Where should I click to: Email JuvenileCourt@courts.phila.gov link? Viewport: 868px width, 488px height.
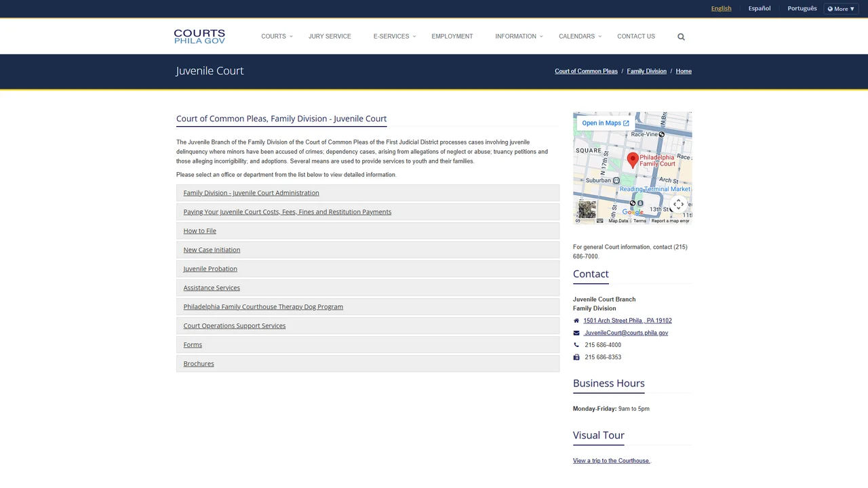coord(626,333)
